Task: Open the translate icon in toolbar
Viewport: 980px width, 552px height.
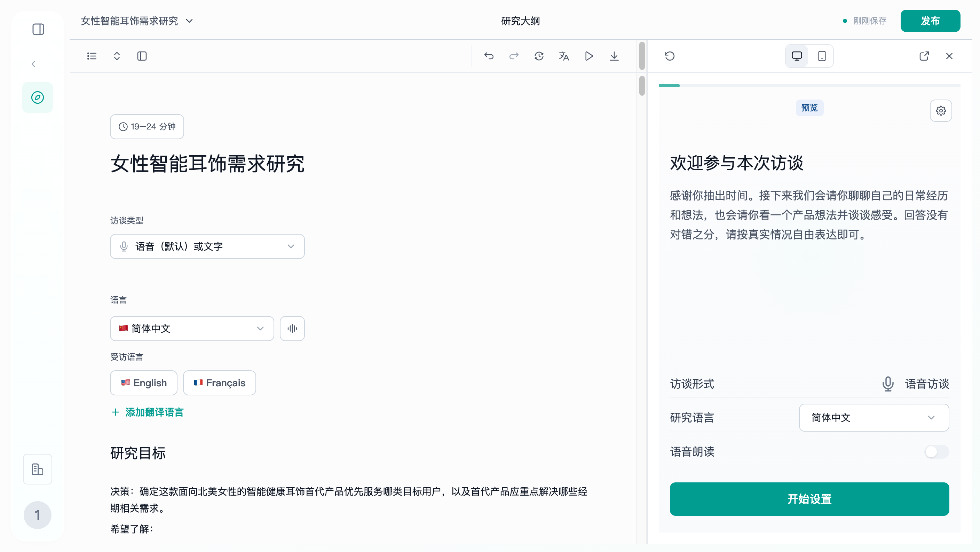Action: click(564, 56)
